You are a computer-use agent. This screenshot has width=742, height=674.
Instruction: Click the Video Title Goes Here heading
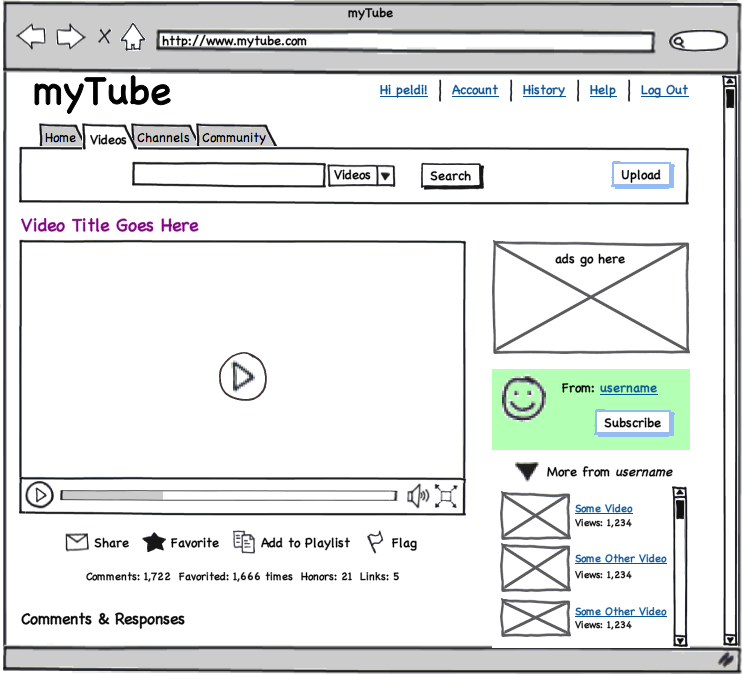coord(110,225)
